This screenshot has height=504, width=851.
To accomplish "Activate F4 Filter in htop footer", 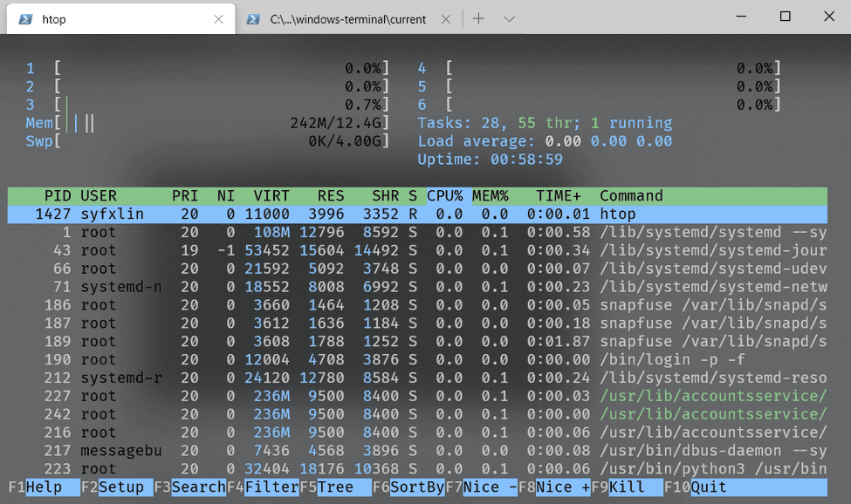I will coord(271,487).
